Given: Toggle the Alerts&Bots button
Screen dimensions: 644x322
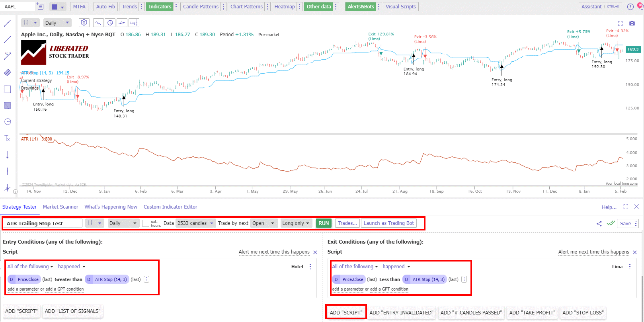Looking at the screenshot, I should click(361, 6).
